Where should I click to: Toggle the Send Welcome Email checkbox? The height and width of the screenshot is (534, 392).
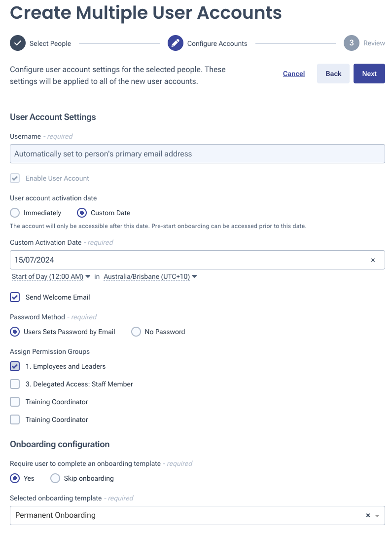(15, 298)
